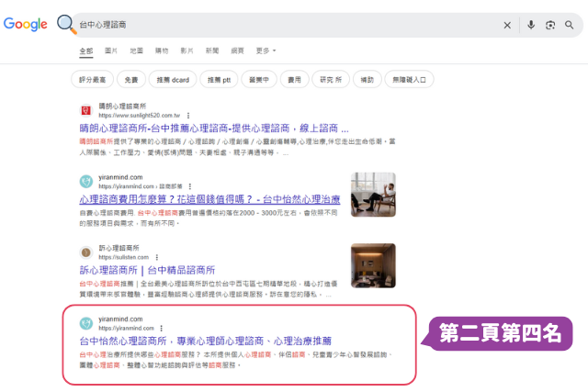Go to Google homepage via logo
Image resolution: width=588 pixels, height=392 pixels.
(x=26, y=25)
